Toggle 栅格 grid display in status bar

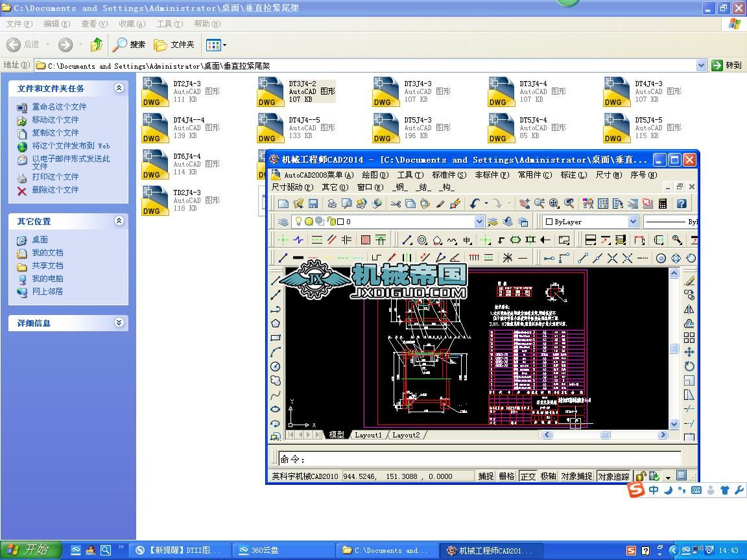(507, 476)
